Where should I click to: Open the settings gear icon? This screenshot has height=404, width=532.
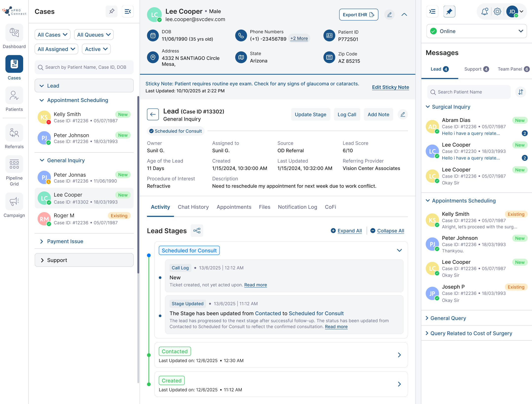coord(497,12)
